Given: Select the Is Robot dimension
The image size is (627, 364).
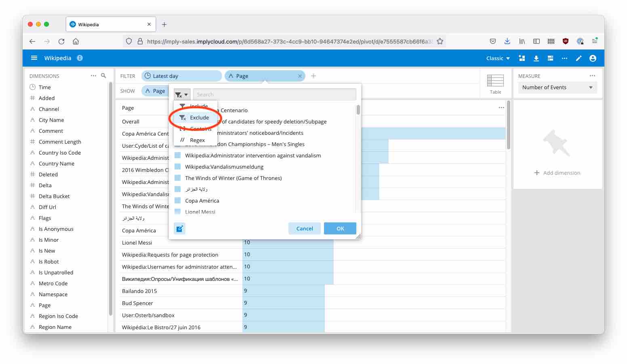Looking at the screenshot, I should (x=48, y=261).
